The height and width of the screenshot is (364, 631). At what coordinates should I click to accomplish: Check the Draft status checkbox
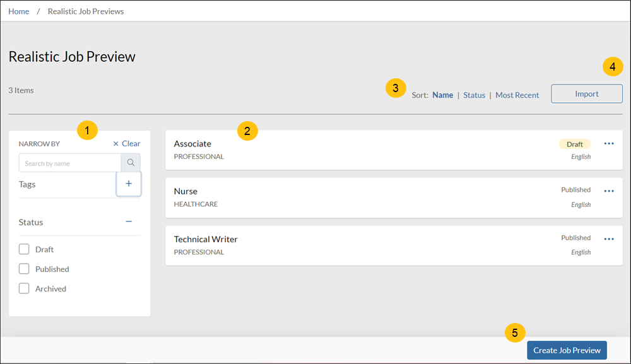click(25, 249)
